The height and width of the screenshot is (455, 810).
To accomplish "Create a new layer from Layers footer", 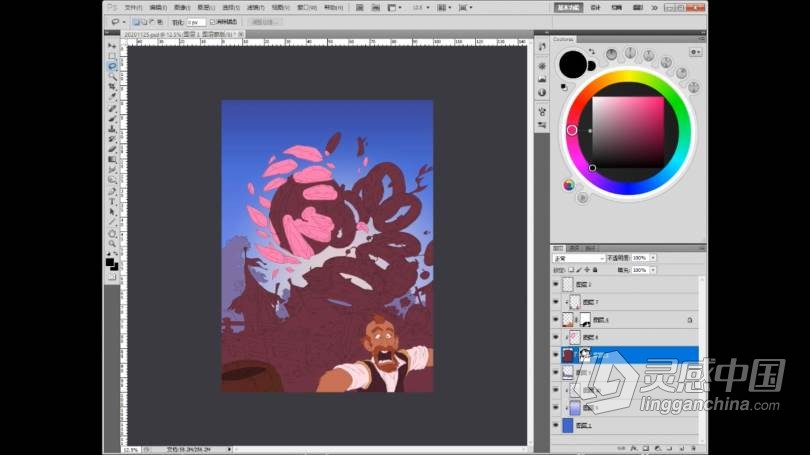I will coord(681,448).
